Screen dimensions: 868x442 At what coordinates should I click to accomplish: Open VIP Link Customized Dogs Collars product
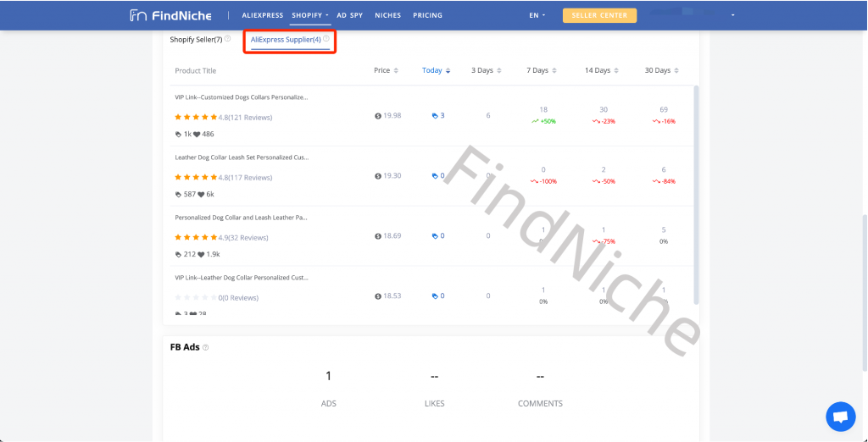pos(242,97)
